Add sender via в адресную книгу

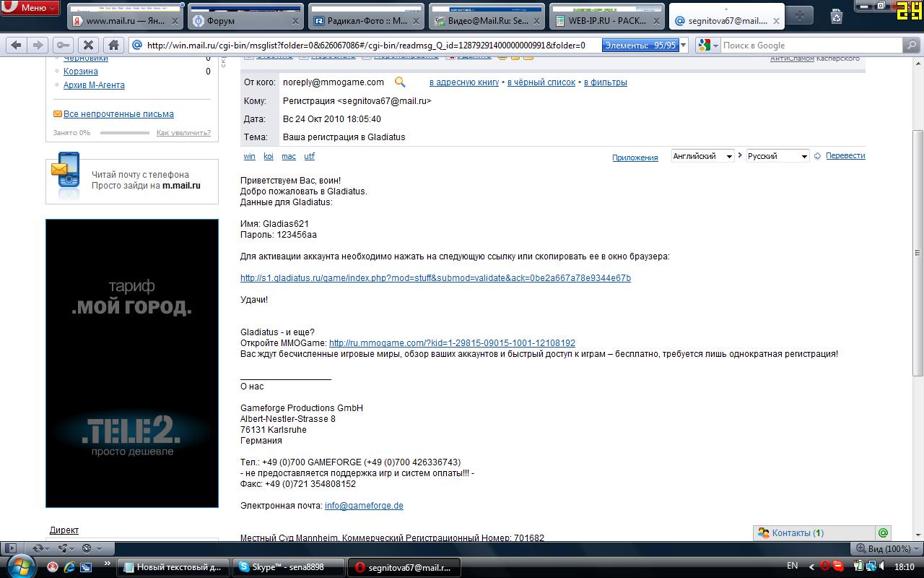click(464, 82)
